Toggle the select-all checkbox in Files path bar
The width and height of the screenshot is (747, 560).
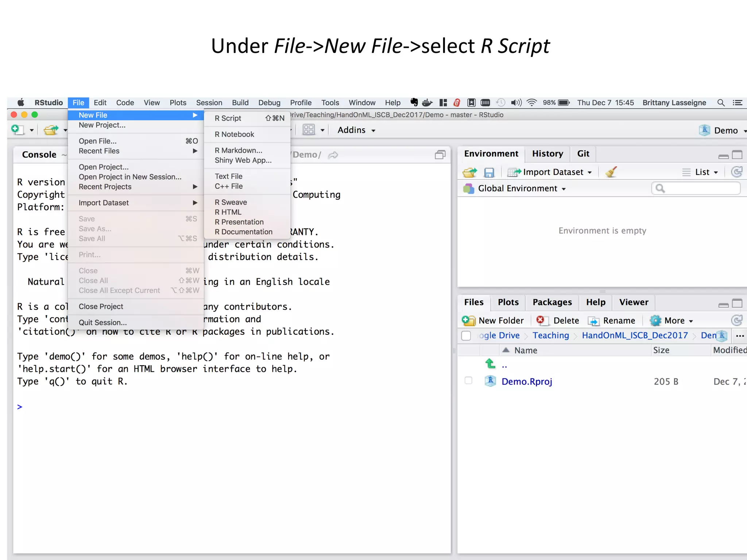466,335
